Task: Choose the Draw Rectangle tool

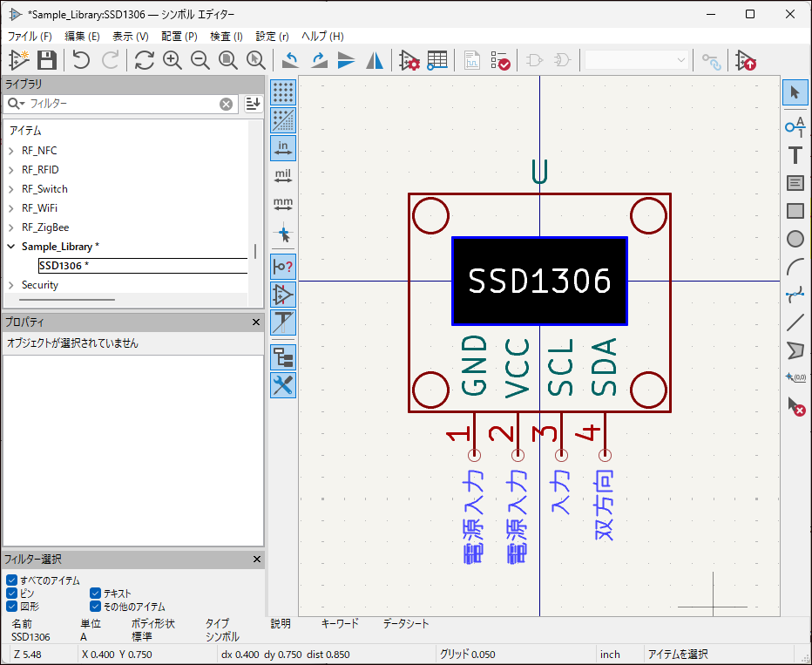Action: point(795,211)
